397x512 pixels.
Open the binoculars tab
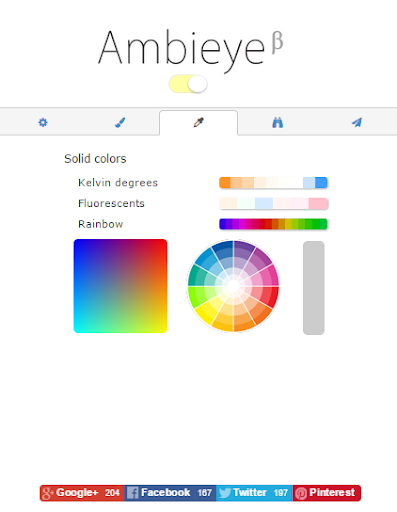pyautogui.click(x=277, y=123)
